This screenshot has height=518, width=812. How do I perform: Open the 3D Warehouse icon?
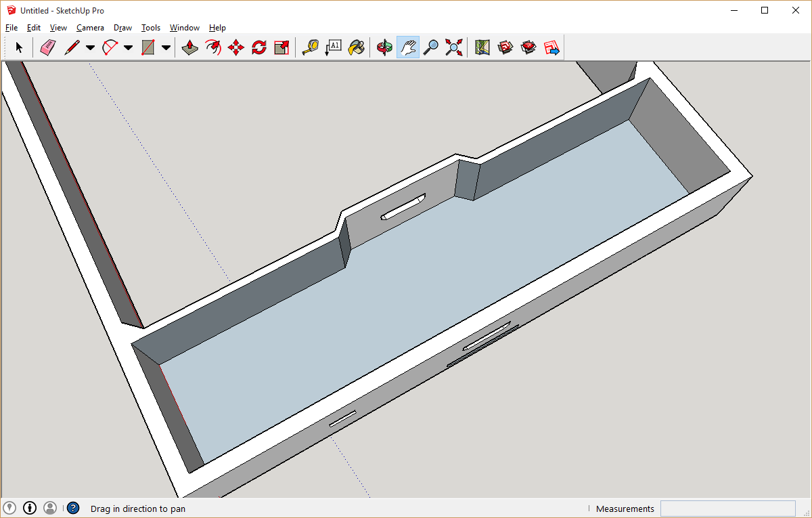pyautogui.click(x=505, y=47)
